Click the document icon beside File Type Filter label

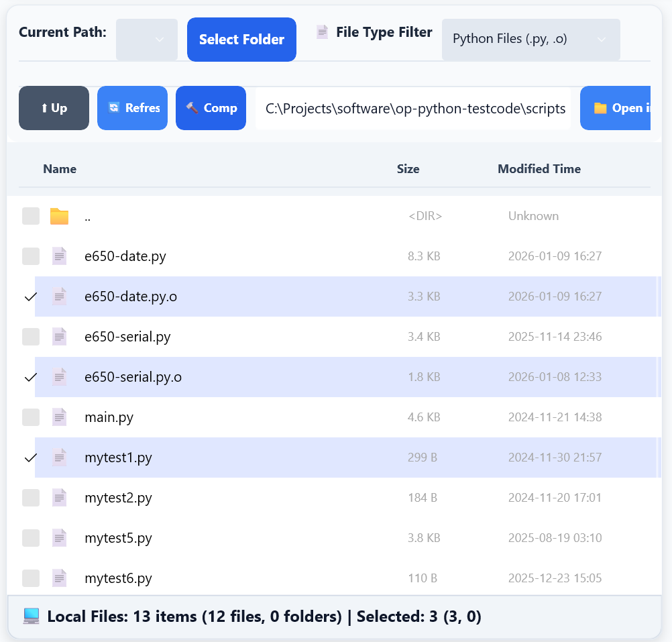pyautogui.click(x=323, y=32)
